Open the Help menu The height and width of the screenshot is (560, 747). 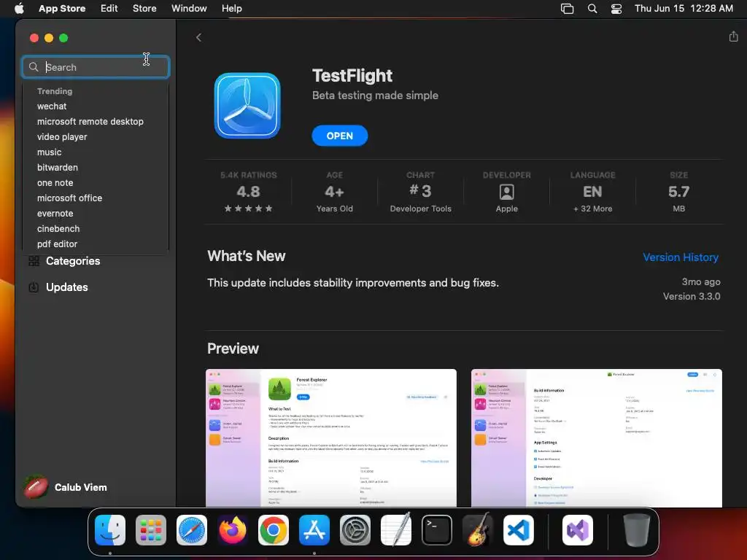231,8
